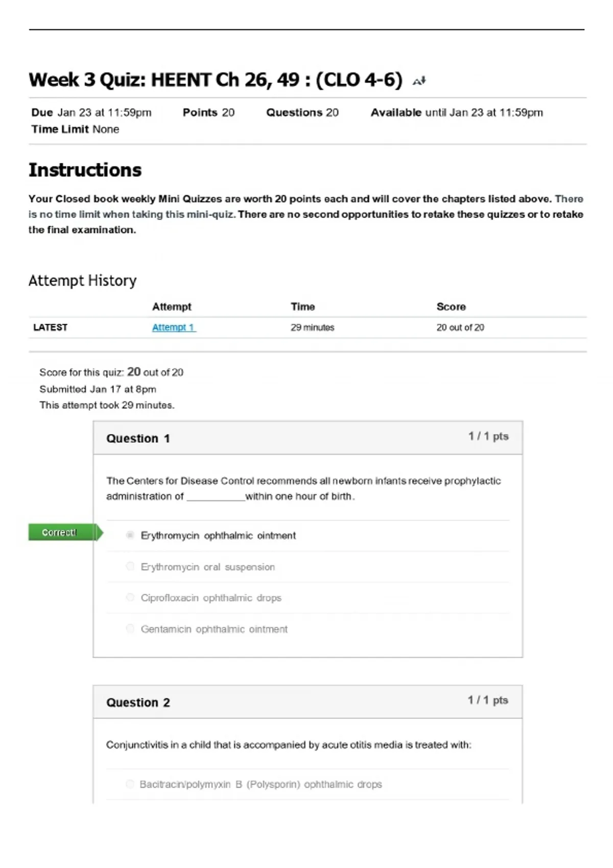Screen dimensions: 613x868
Task: Click the Time column header
Action: pyautogui.click(x=303, y=307)
